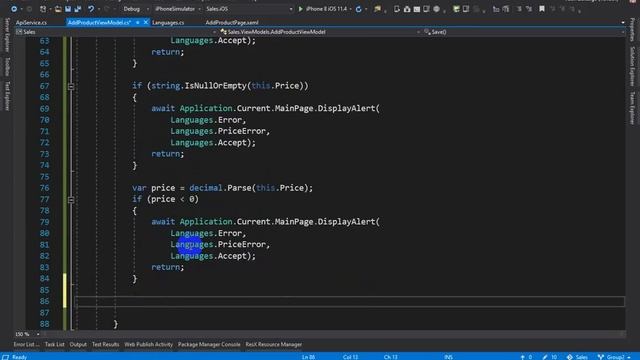The image size is (640, 360).
Task: Open the Task List panel tab
Action: pos(55,344)
